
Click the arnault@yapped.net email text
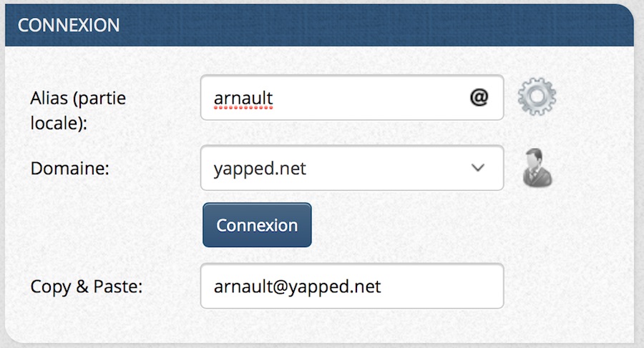tap(297, 287)
